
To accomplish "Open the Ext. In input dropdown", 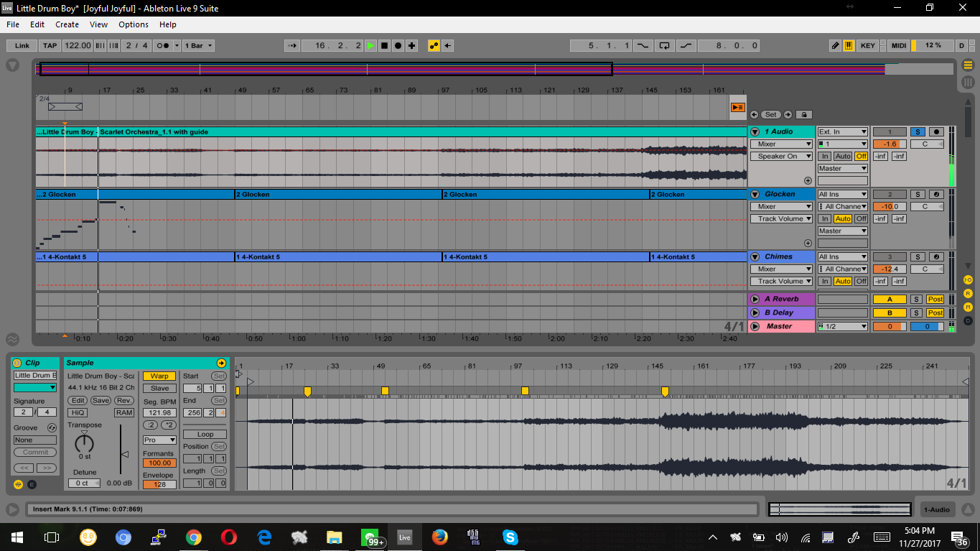I will tap(843, 132).
